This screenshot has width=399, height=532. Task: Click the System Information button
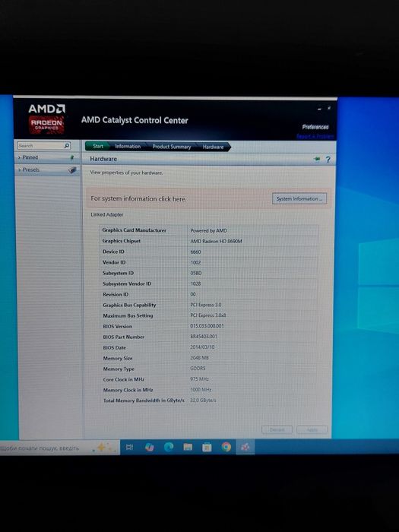pyautogui.click(x=299, y=199)
